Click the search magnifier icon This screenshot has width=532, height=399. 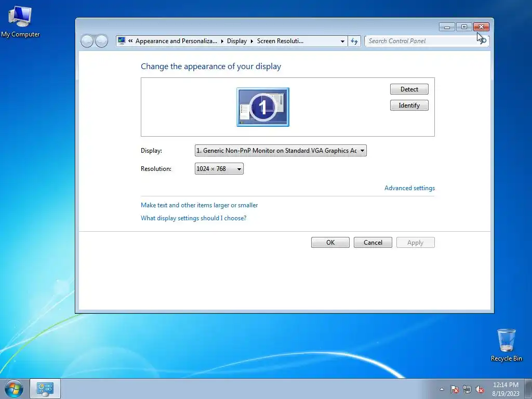click(x=483, y=41)
